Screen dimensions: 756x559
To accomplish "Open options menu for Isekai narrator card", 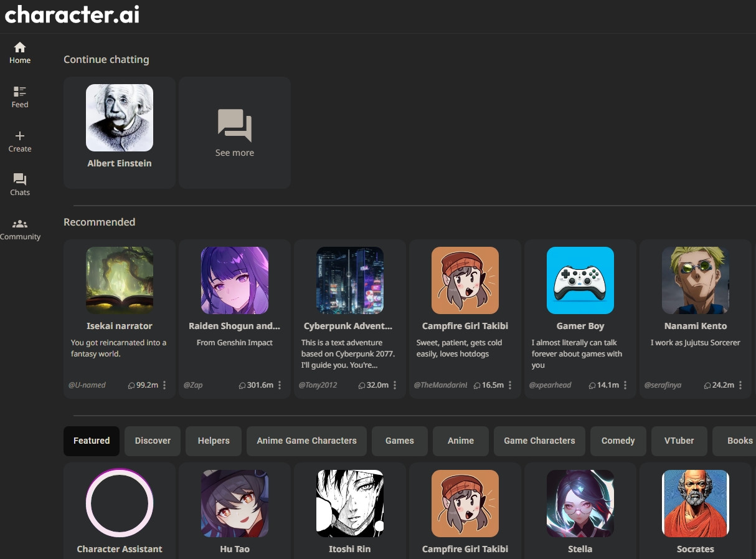I will tap(164, 385).
